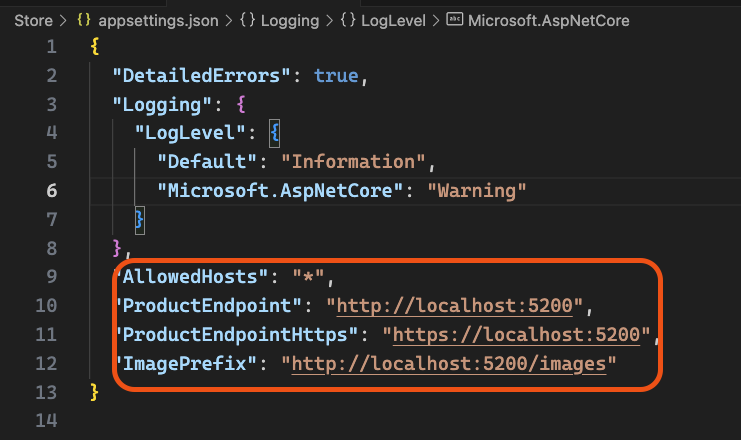Click the Store breadcrumb segment

(x=33, y=21)
